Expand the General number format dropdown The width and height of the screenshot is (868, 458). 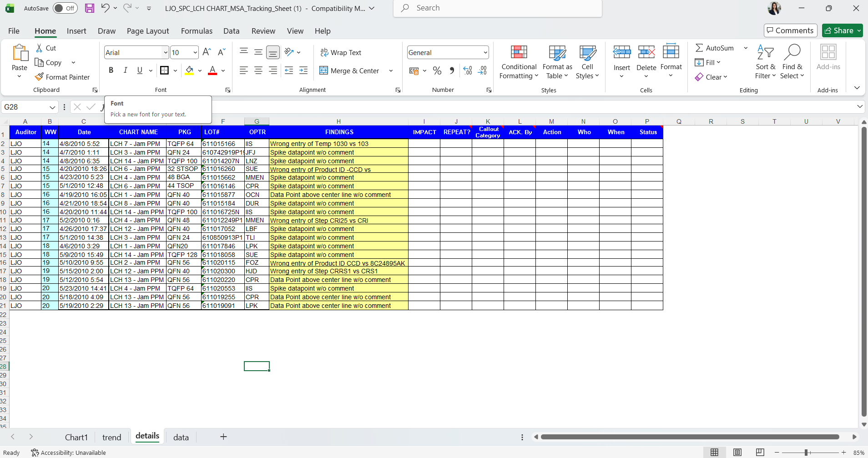pos(485,52)
